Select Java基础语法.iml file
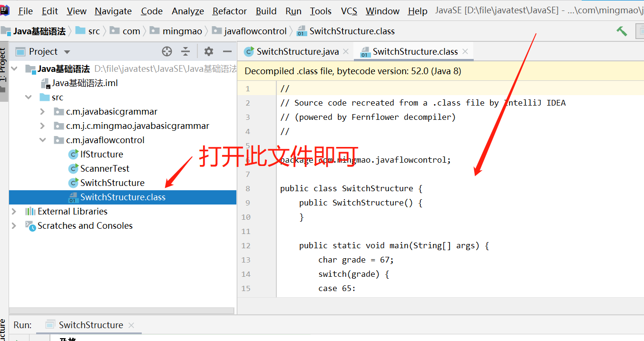This screenshot has width=644, height=341. click(x=85, y=83)
